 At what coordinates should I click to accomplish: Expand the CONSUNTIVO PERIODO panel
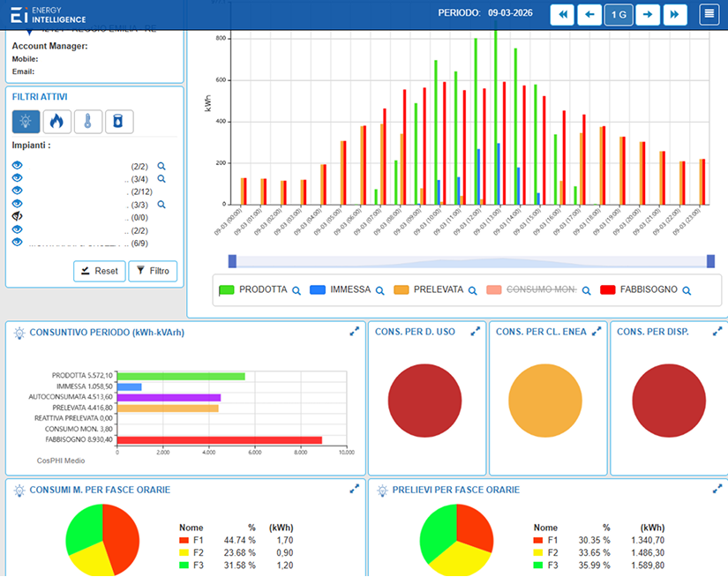point(355,331)
